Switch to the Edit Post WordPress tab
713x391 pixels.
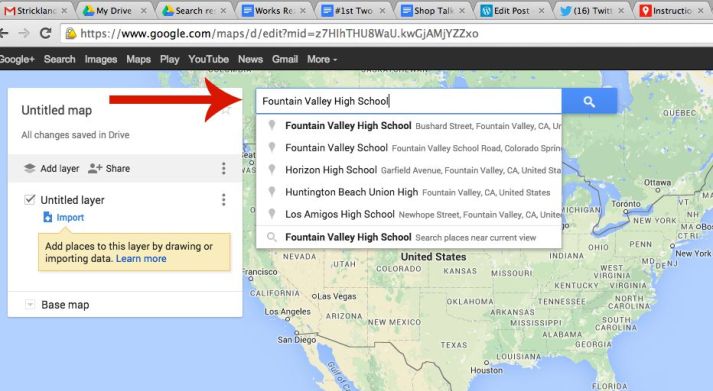coord(512,10)
